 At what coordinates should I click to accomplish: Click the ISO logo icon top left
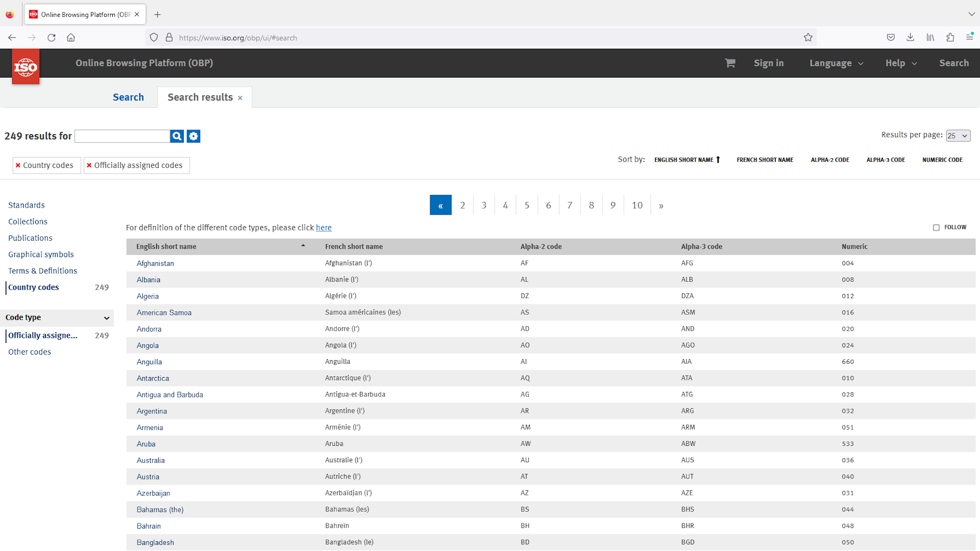(25, 66)
